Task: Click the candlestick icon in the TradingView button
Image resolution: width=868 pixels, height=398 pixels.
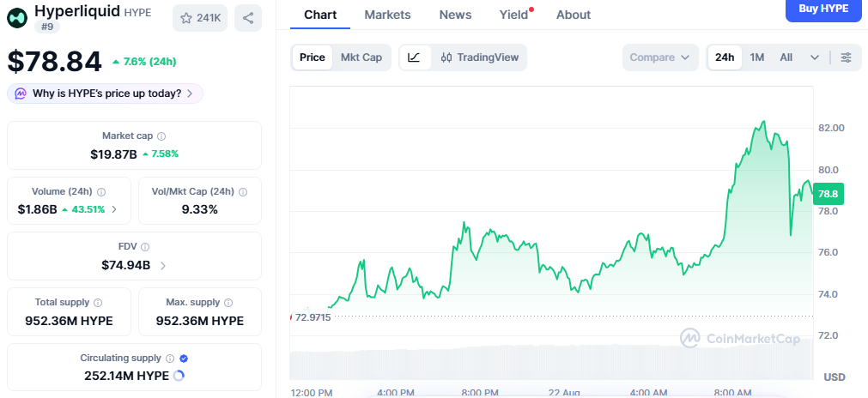Action: click(x=446, y=57)
